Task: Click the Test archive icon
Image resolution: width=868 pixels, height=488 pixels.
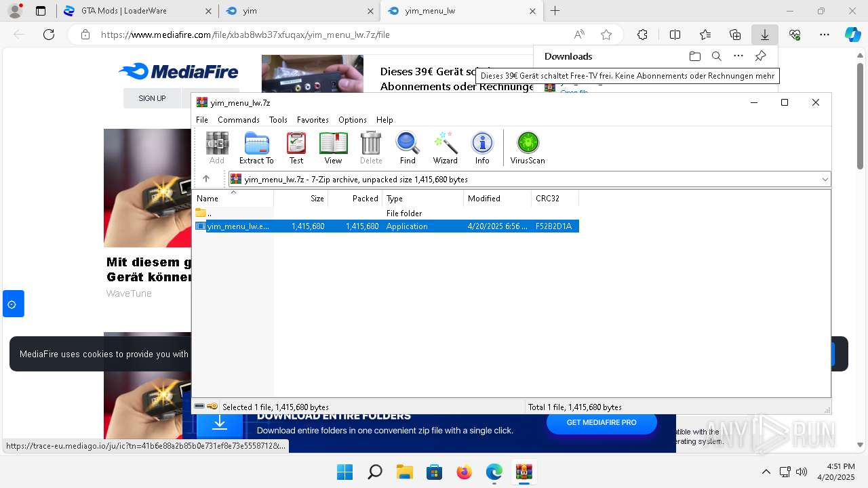Action: [x=296, y=148]
